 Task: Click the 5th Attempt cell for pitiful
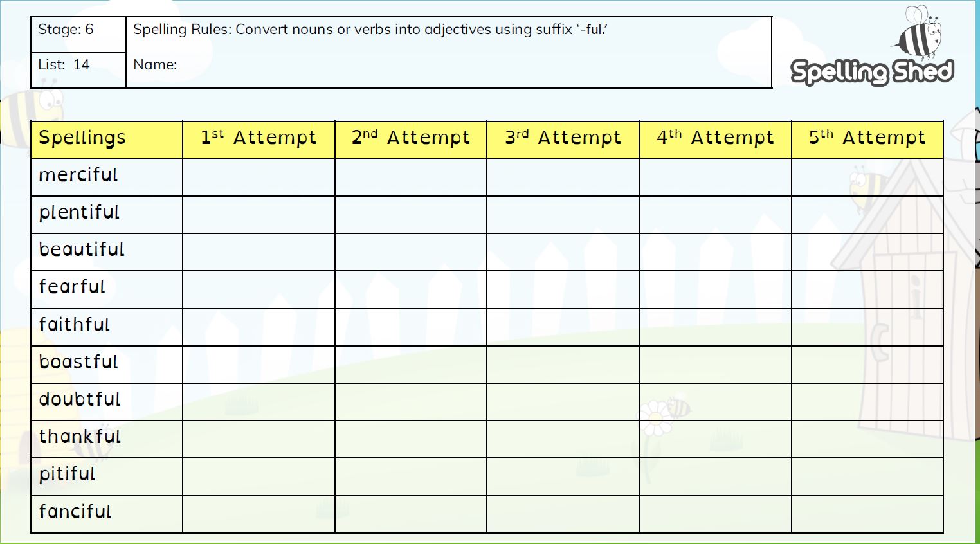click(x=867, y=476)
